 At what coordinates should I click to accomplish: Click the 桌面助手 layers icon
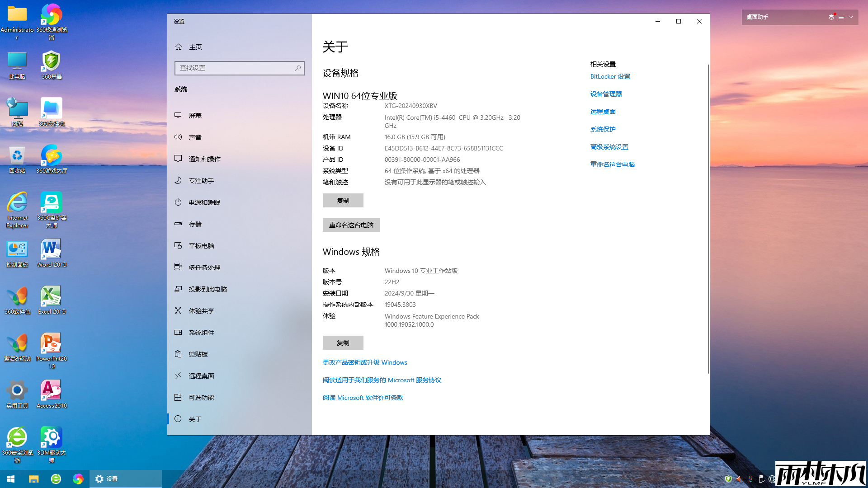tap(831, 17)
